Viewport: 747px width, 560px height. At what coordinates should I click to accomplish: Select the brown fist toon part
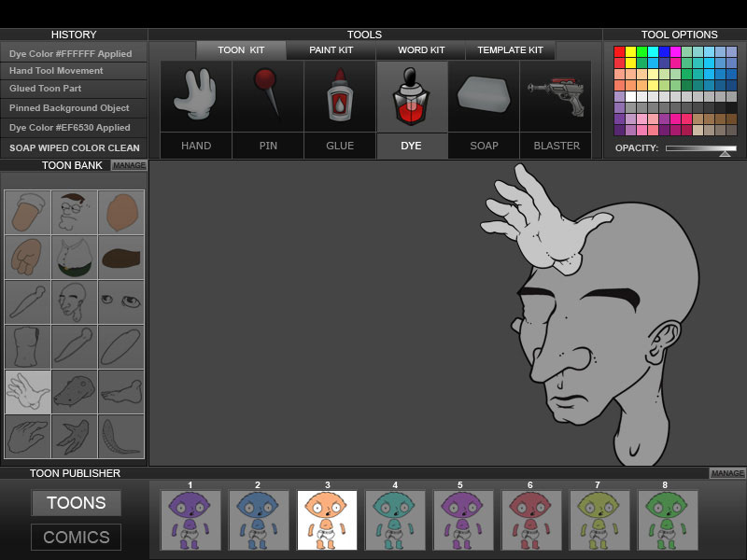(x=28, y=258)
